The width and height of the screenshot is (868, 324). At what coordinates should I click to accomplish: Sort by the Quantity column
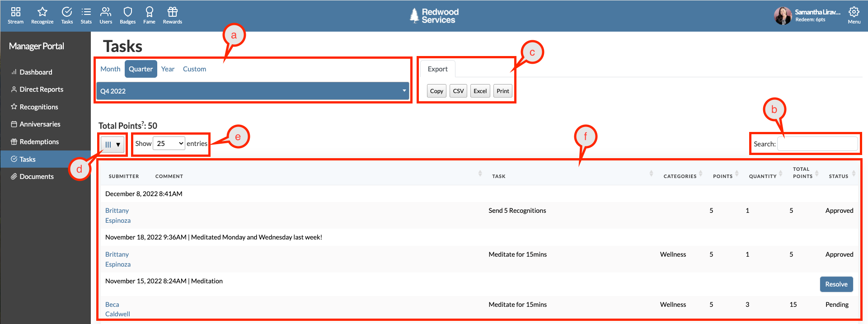[763, 176]
